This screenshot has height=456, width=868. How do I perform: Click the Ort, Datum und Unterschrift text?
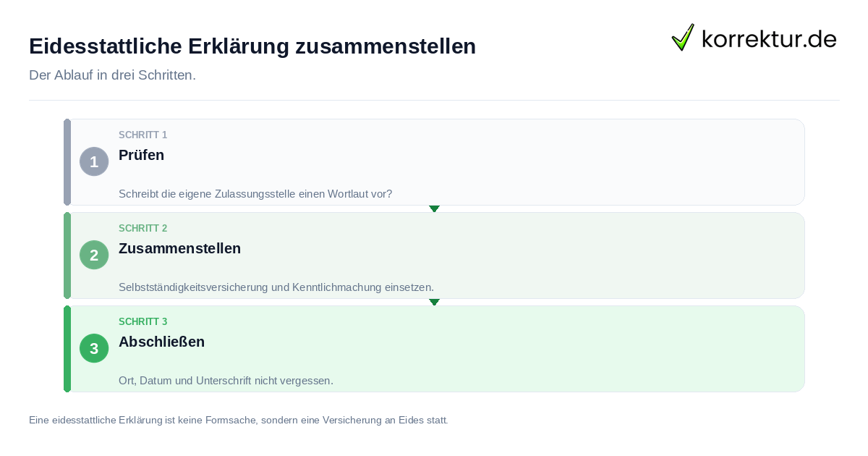(226, 381)
